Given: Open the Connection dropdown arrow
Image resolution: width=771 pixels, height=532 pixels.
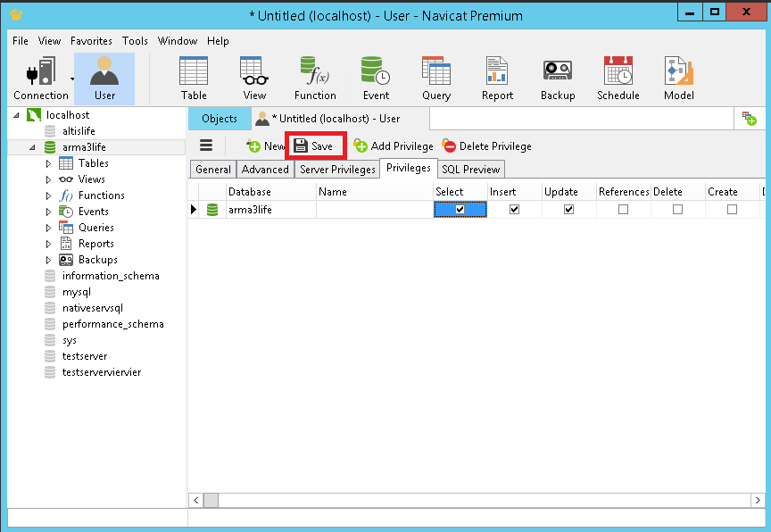Looking at the screenshot, I should (x=72, y=79).
